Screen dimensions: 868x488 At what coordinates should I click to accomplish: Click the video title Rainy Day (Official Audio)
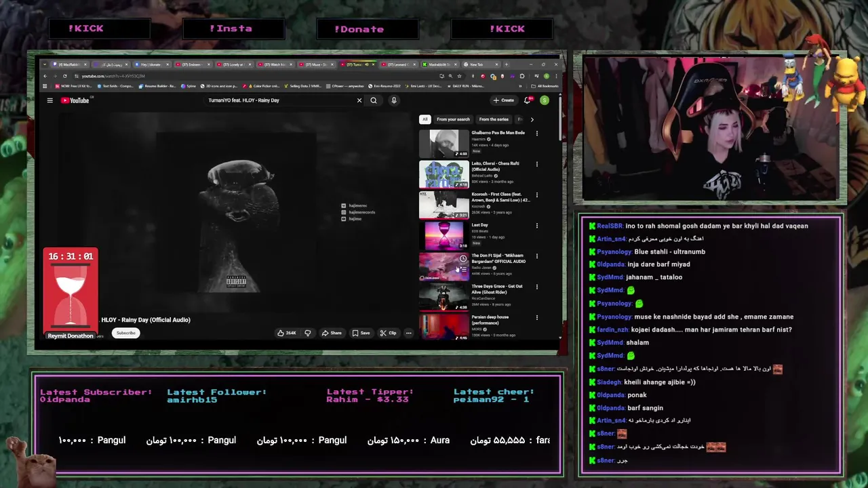tap(146, 320)
